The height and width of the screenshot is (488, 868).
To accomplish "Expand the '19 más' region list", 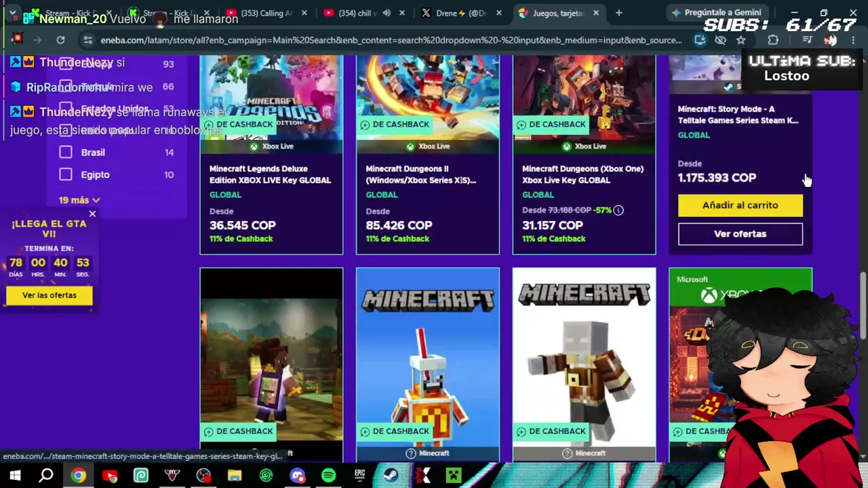I will [x=79, y=200].
